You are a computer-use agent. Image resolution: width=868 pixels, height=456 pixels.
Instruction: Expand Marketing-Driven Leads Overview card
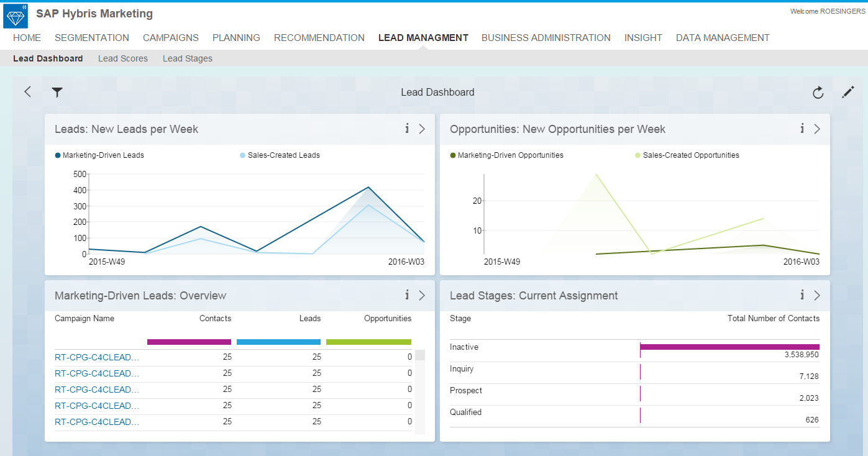pyautogui.click(x=422, y=295)
